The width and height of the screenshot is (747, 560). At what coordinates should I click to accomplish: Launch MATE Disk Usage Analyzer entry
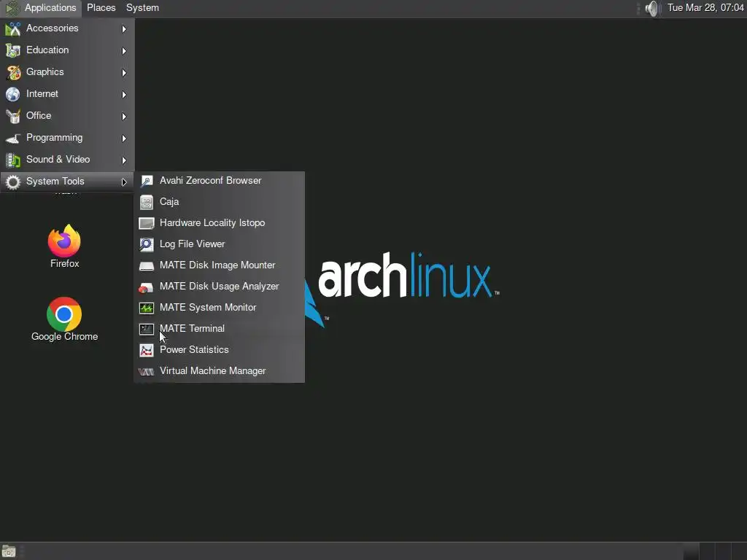pyautogui.click(x=219, y=287)
